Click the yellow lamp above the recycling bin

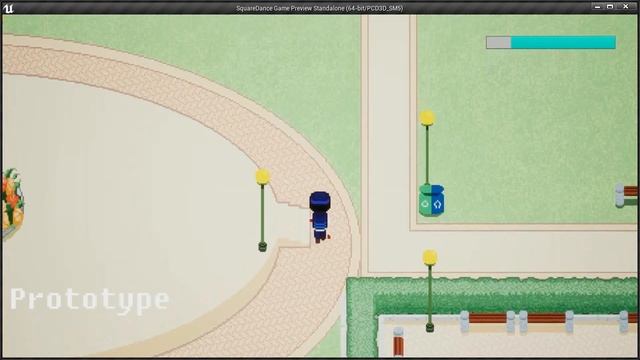click(x=427, y=147)
